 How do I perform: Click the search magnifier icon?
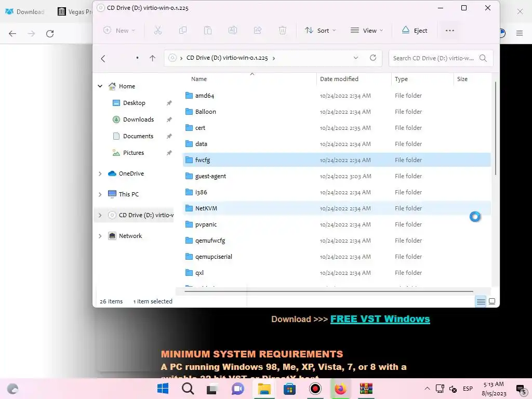coord(483,58)
